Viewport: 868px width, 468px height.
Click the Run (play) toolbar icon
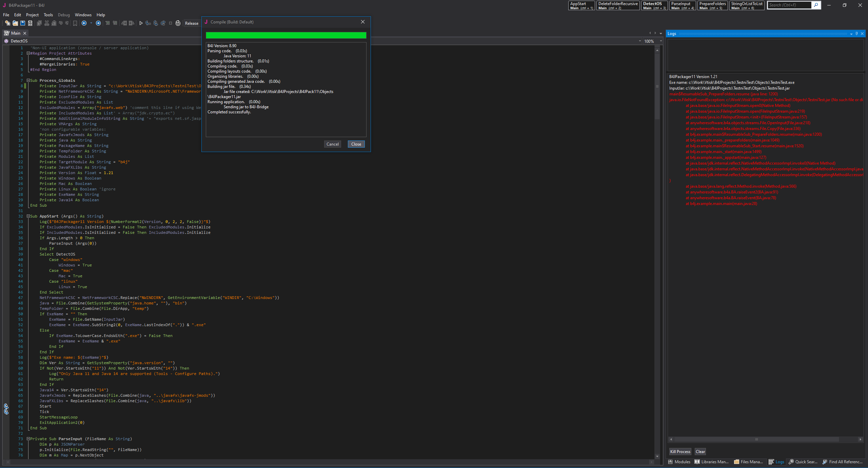141,23
